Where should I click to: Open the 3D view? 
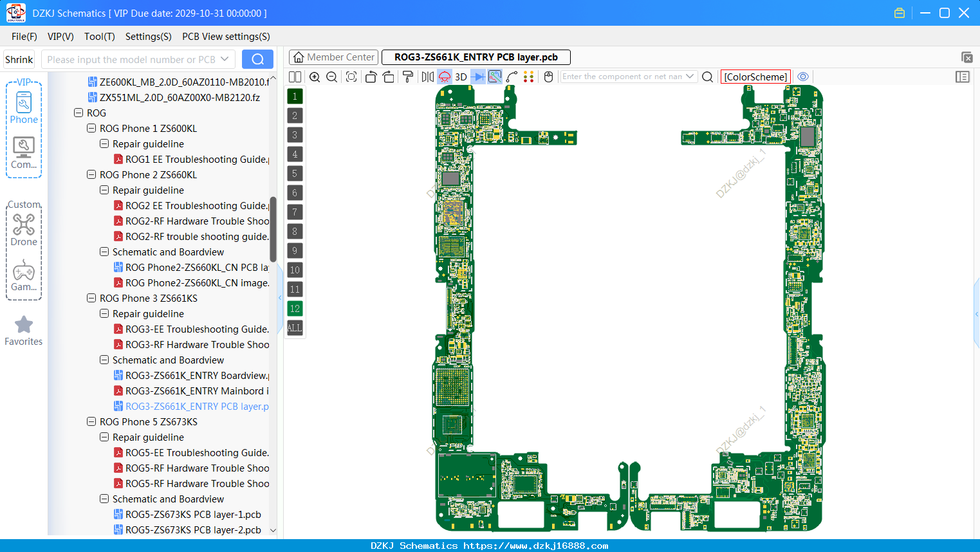461,77
